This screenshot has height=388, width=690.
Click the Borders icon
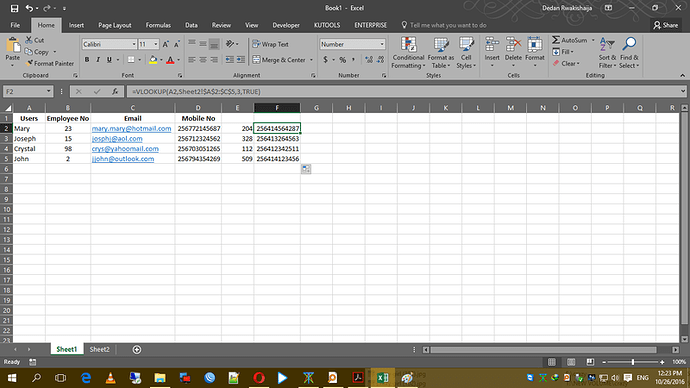131,60
